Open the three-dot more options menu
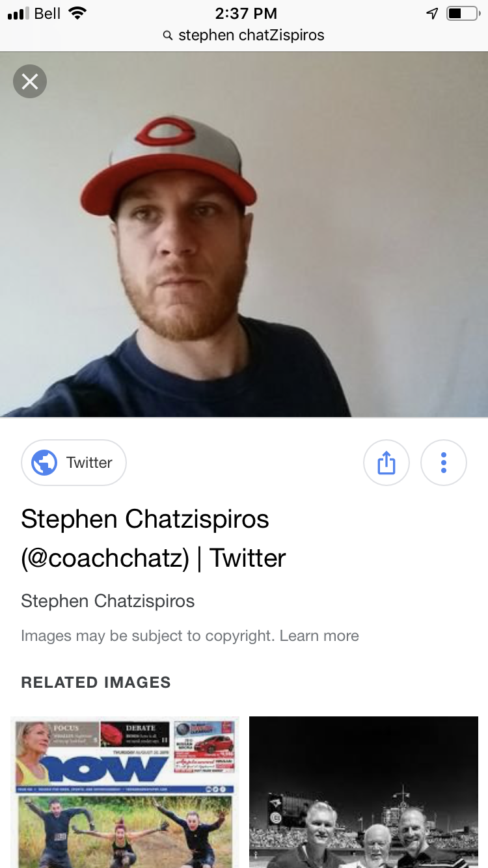Screen dimensions: 488x868 444,463
